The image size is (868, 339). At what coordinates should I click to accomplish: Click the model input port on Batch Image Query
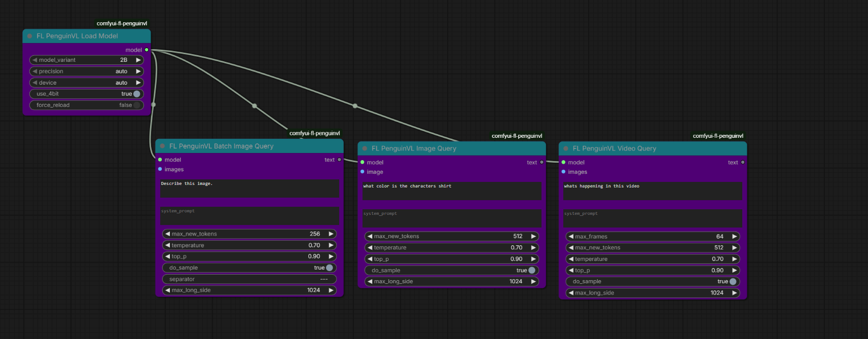[x=160, y=160]
